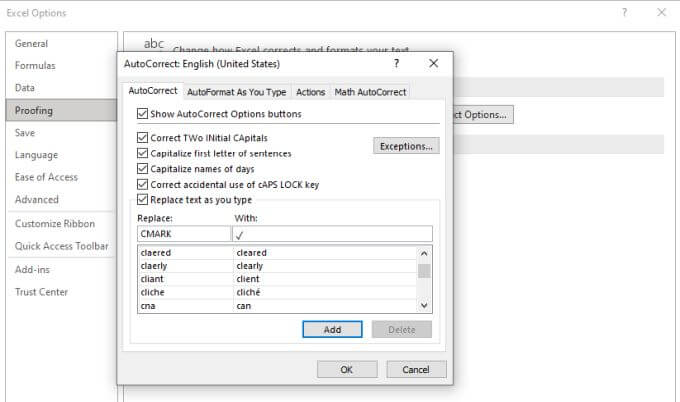Select the Actions tab

pos(311,92)
